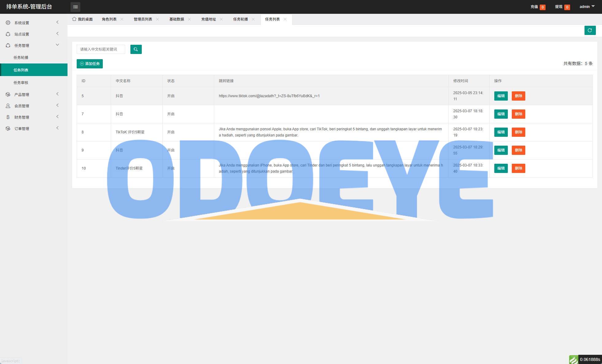The width and height of the screenshot is (602, 364).
Task: Open the admin user dropdown
Action: point(587,7)
